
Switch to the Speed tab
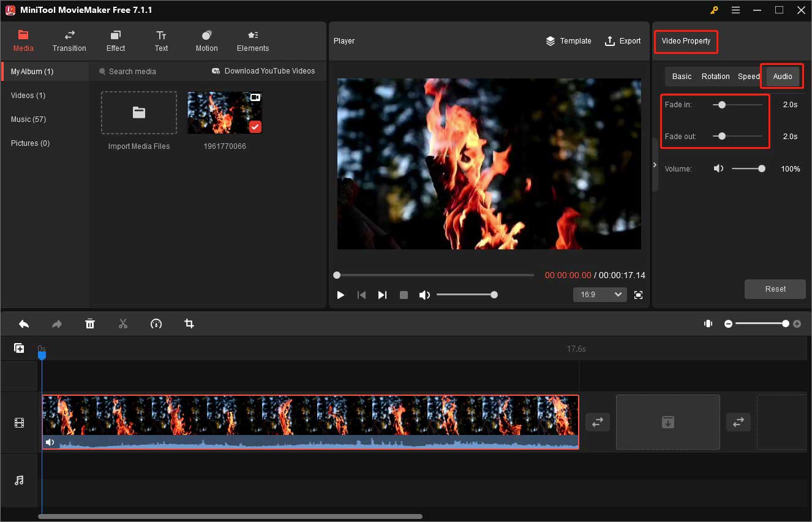tap(748, 77)
